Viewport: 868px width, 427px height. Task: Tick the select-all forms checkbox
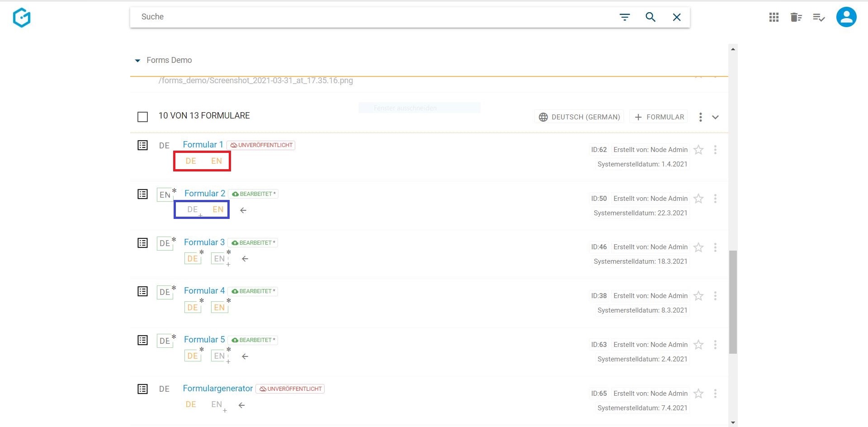[142, 117]
